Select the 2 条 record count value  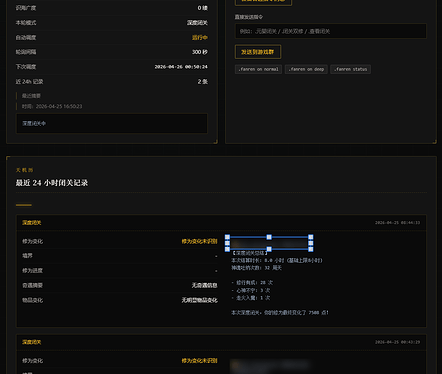click(x=202, y=82)
